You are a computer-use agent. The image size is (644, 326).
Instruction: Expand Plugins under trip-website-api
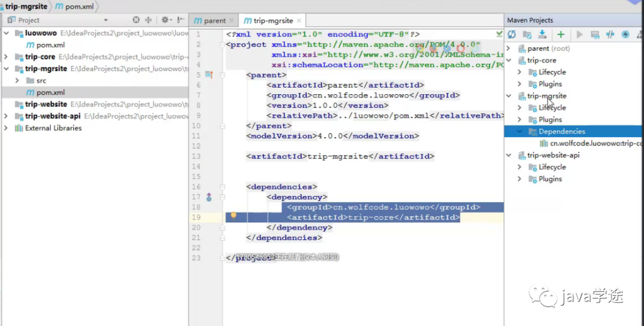pos(519,179)
